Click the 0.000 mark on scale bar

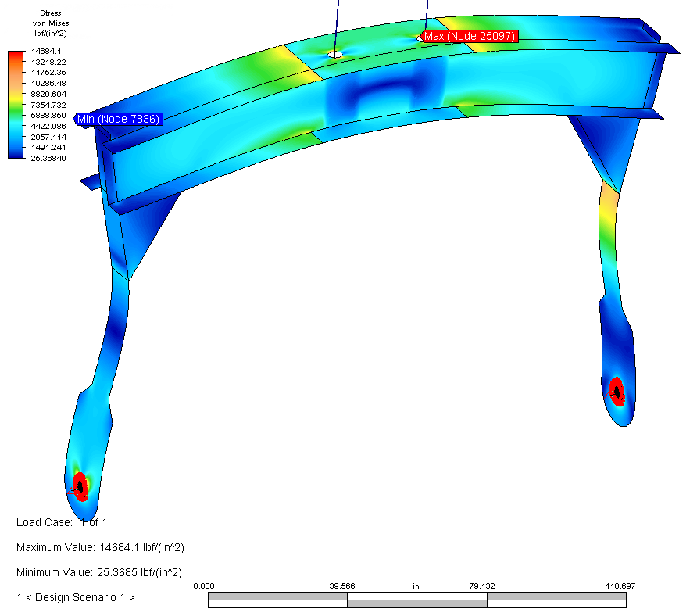203,586
